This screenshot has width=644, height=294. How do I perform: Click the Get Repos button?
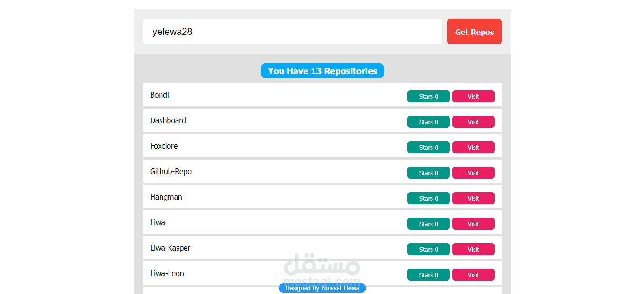[x=474, y=32]
